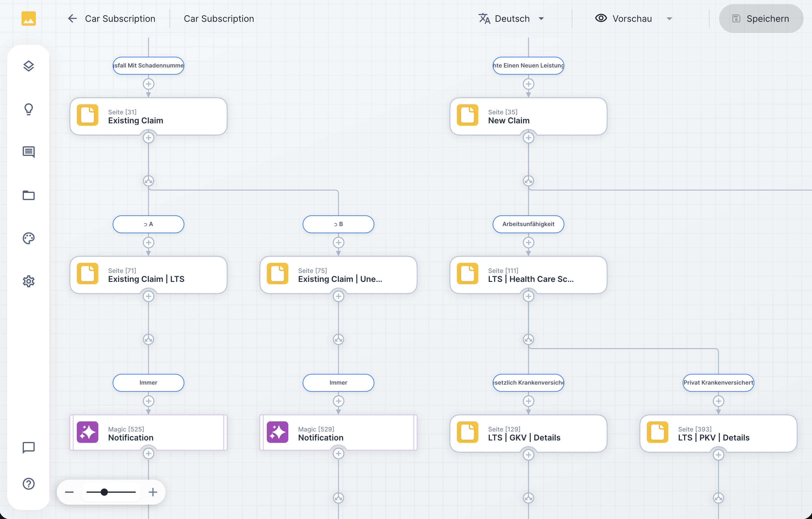Open the lightbulb ideas icon in the sidebar
The height and width of the screenshot is (519, 812).
pos(29,109)
